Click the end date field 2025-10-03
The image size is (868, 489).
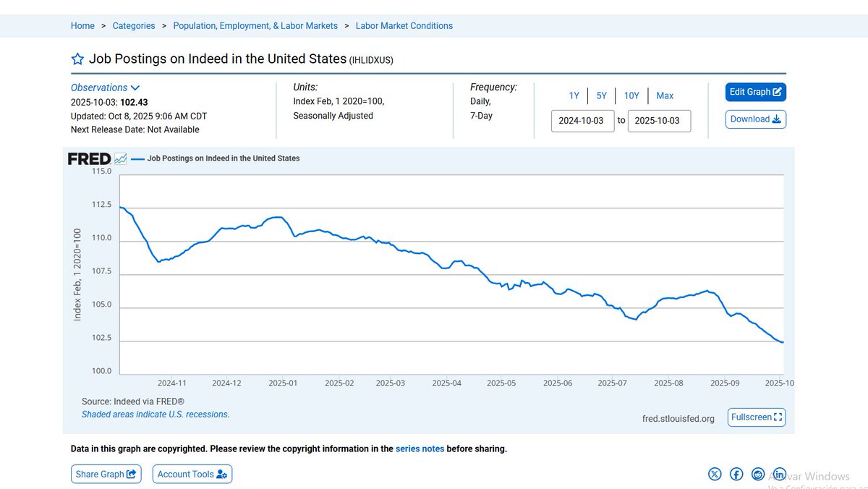pyautogui.click(x=659, y=121)
